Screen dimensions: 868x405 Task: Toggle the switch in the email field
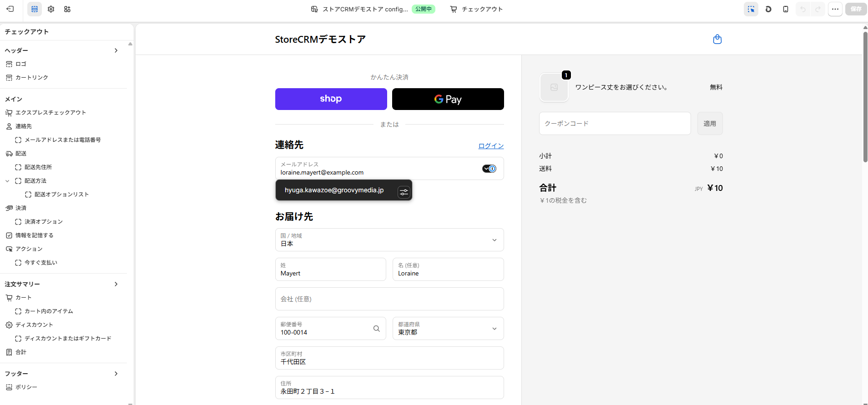[x=490, y=169]
